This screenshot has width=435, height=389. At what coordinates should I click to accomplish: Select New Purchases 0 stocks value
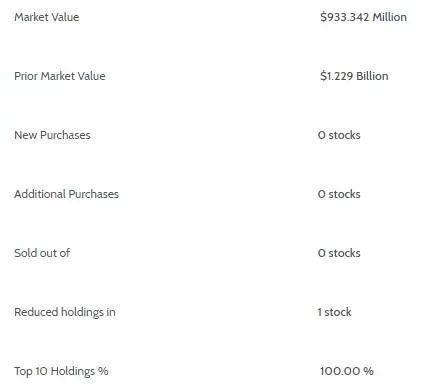point(339,135)
